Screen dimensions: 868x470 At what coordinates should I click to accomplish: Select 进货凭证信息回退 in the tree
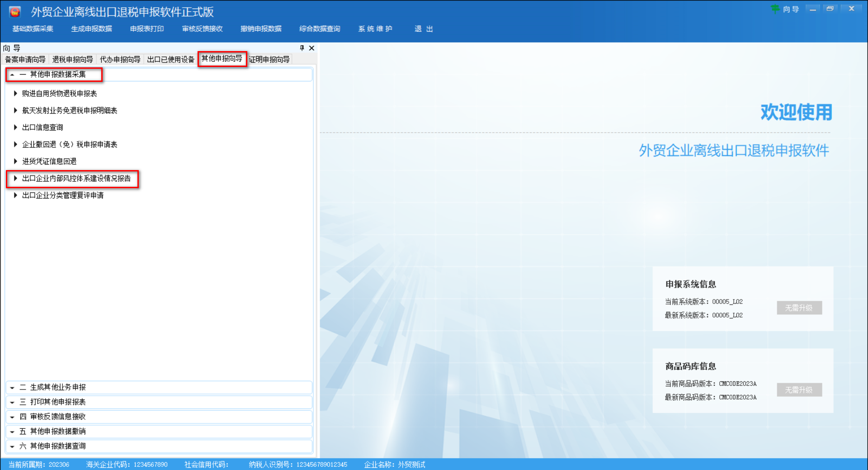pos(49,161)
